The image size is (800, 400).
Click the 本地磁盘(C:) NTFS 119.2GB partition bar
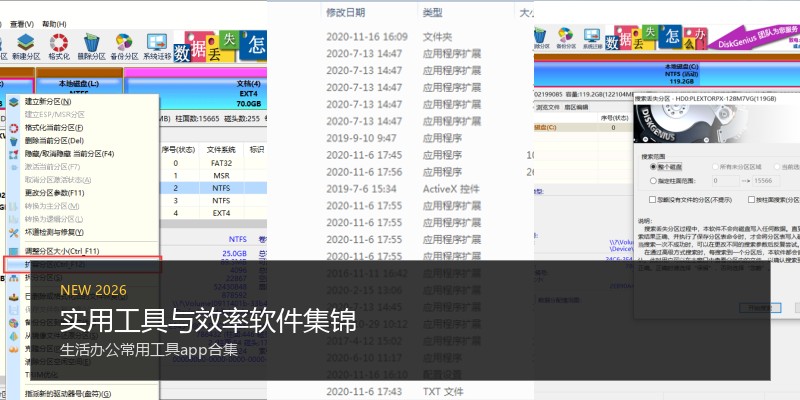tap(667, 74)
